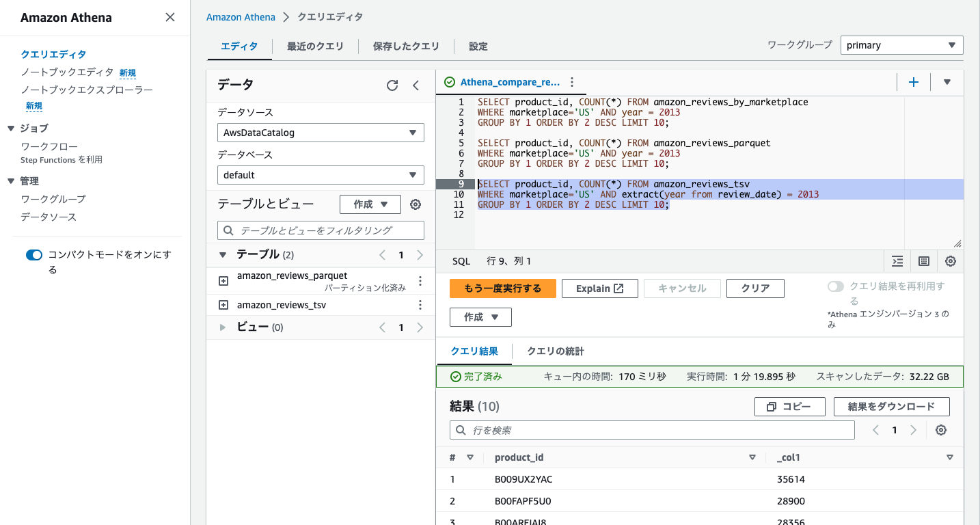The image size is (980, 525).
Task: Open a new query tab with plus icon
Action: pyautogui.click(x=914, y=81)
